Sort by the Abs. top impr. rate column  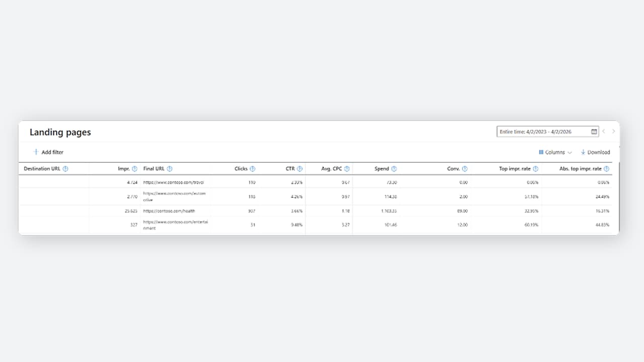[581, 169]
